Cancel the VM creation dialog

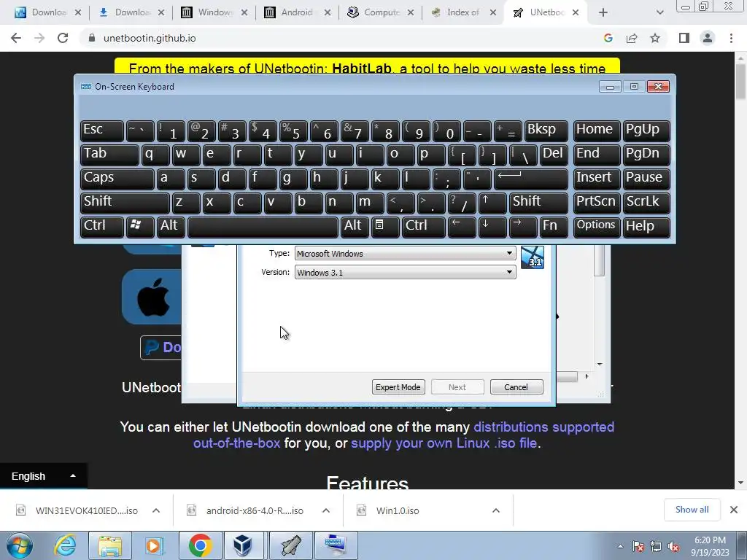coord(516,387)
